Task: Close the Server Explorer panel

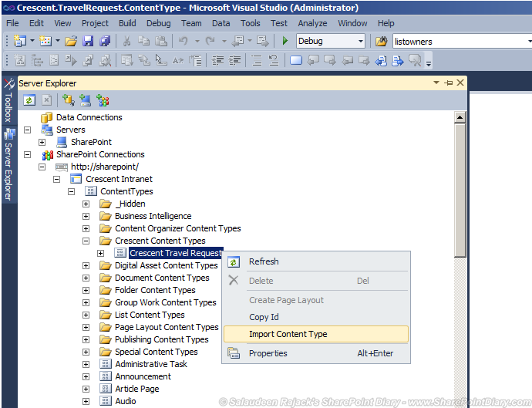Action: click(460, 83)
